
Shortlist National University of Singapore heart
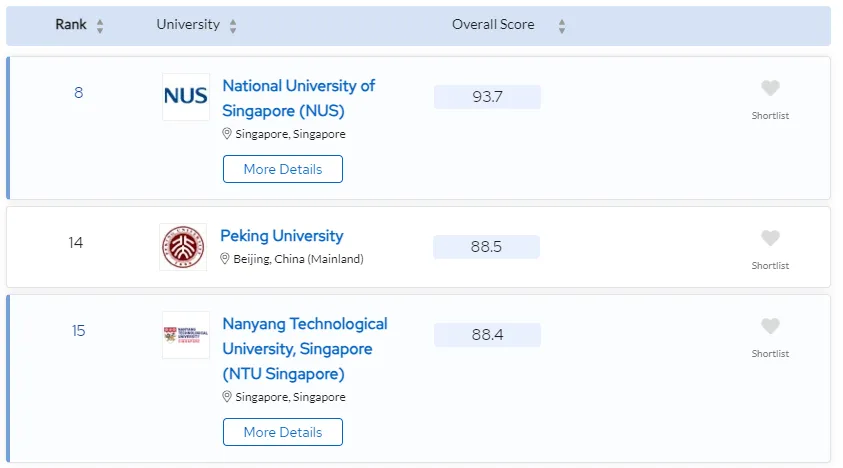770,89
